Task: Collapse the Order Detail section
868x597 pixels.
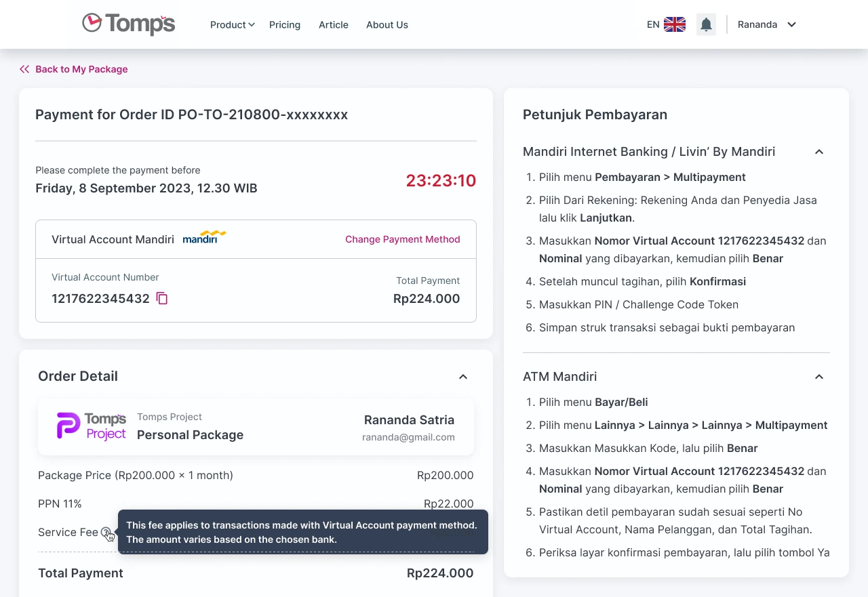Action: point(463,377)
